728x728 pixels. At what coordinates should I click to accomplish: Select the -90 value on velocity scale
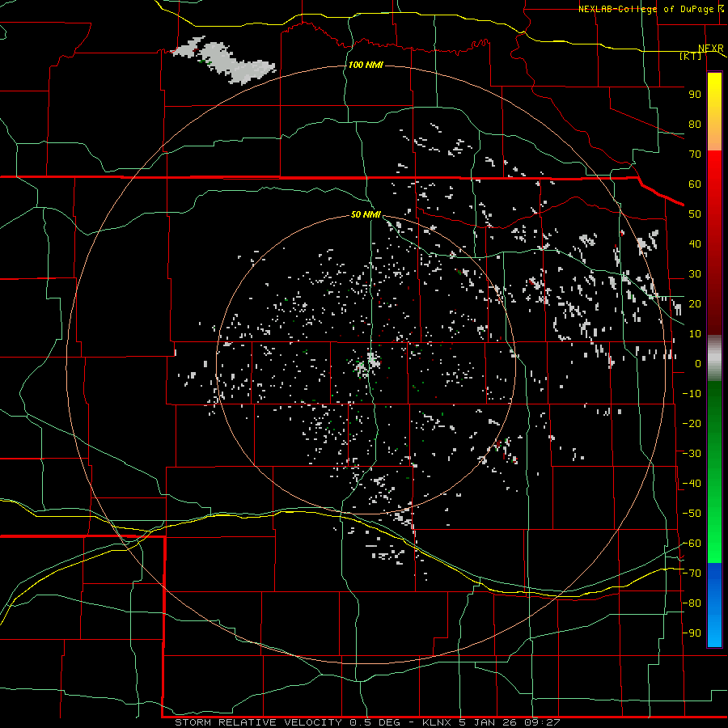692,633
